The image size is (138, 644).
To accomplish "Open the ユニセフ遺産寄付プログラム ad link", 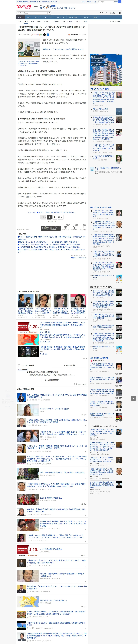I will (51, 498).
